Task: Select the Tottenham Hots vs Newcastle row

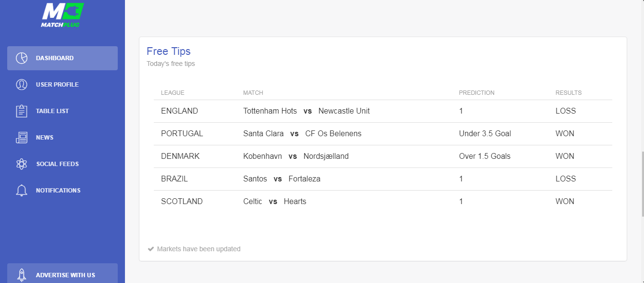Action: (306, 111)
